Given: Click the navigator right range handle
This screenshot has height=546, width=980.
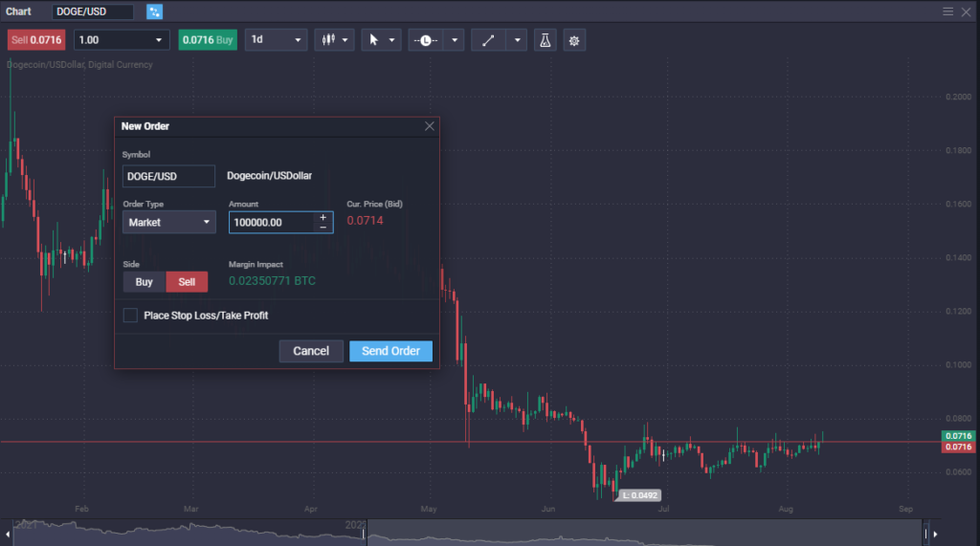Looking at the screenshot, I should [925, 534].
